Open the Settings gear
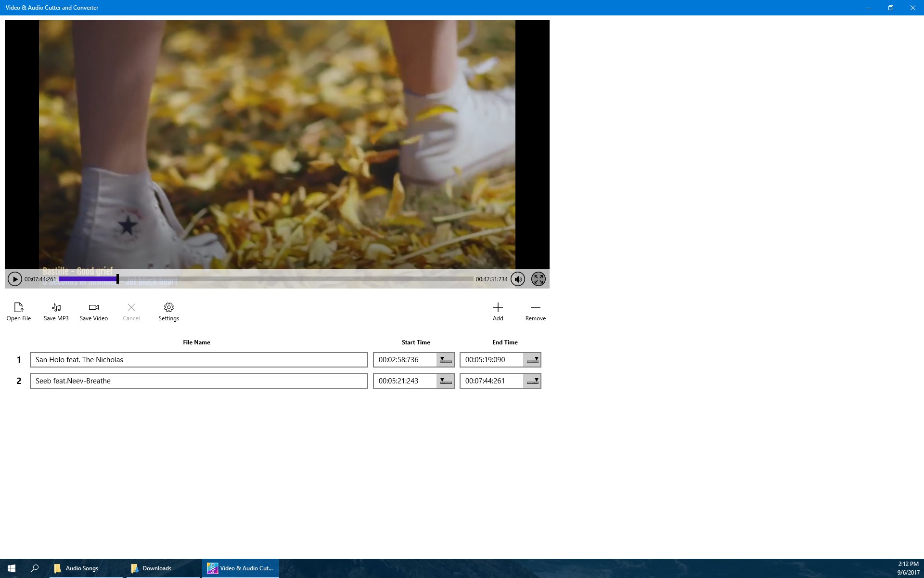This screenshot has width=924, height=578. pos(169,307)
